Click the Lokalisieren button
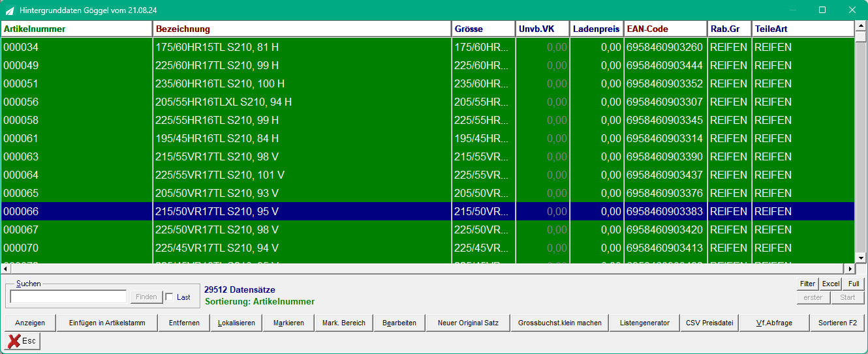The width and height of the screenshot is (868, 354). tap(236, 323)
